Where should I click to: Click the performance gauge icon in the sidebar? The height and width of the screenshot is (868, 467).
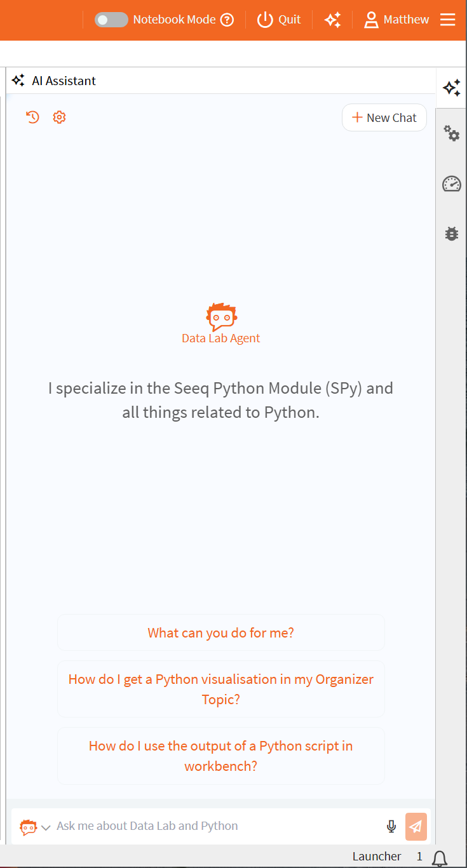(x=451, y=184)
